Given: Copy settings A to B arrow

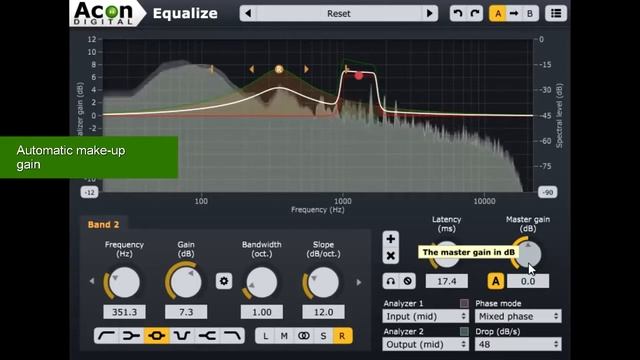Looking at the screenshot, I should [x=514, y=13].
